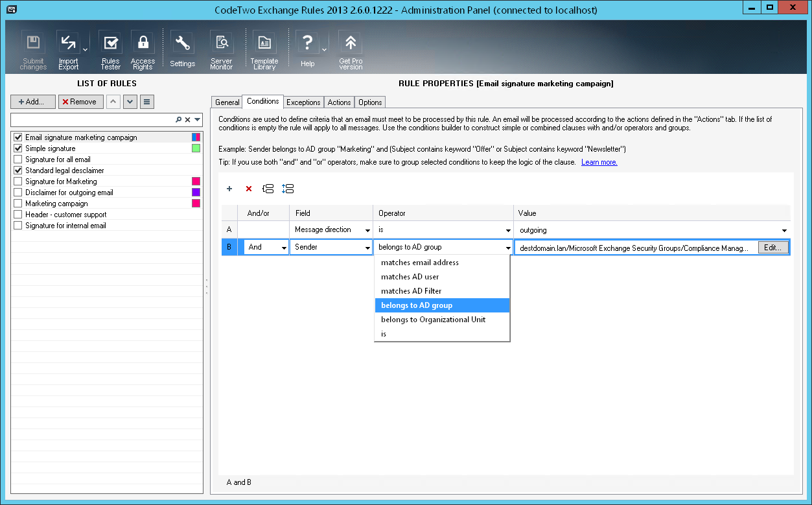Choose 'belongs to Organizational Unit' option

pyautogui.click(x=442, y=320)
